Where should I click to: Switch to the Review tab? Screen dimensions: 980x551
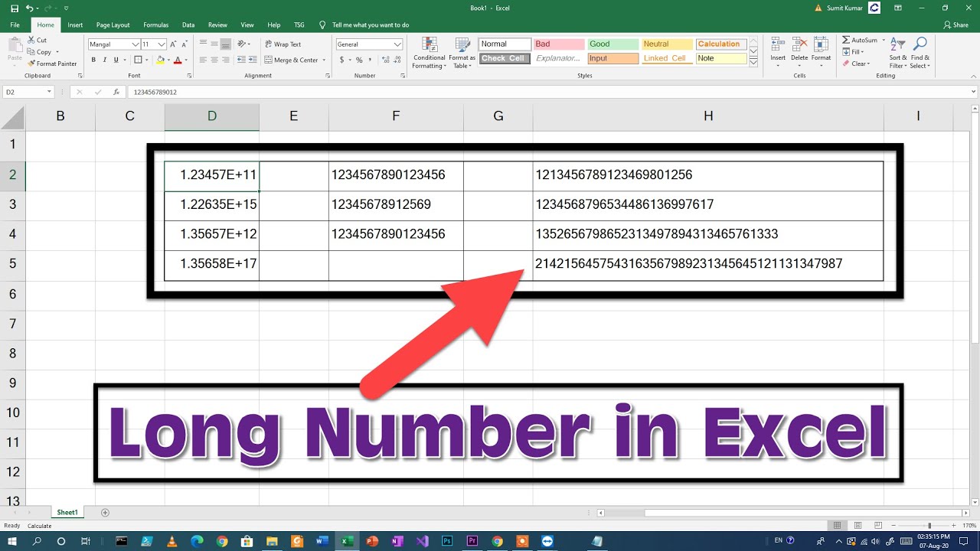[x=217, y=24]
